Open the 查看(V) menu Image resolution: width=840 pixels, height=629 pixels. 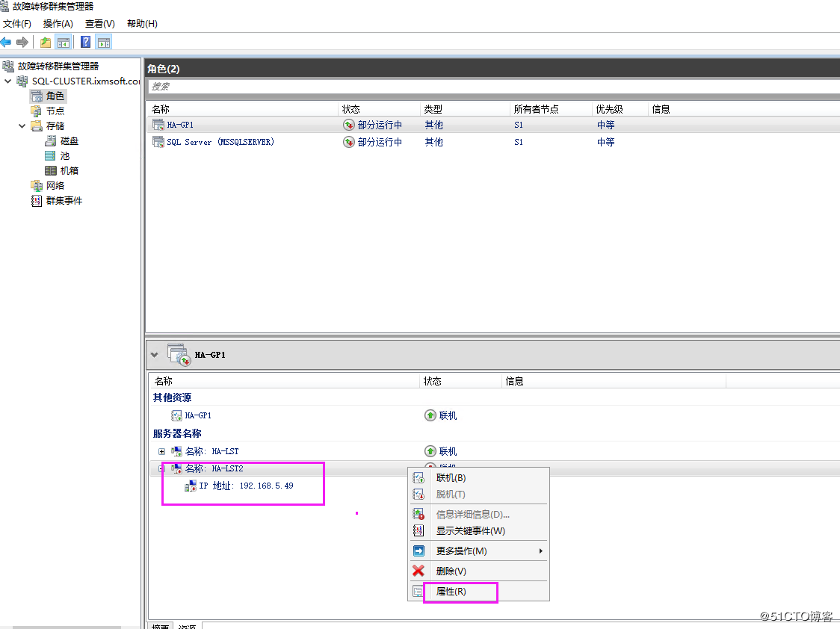coord(99,23)
